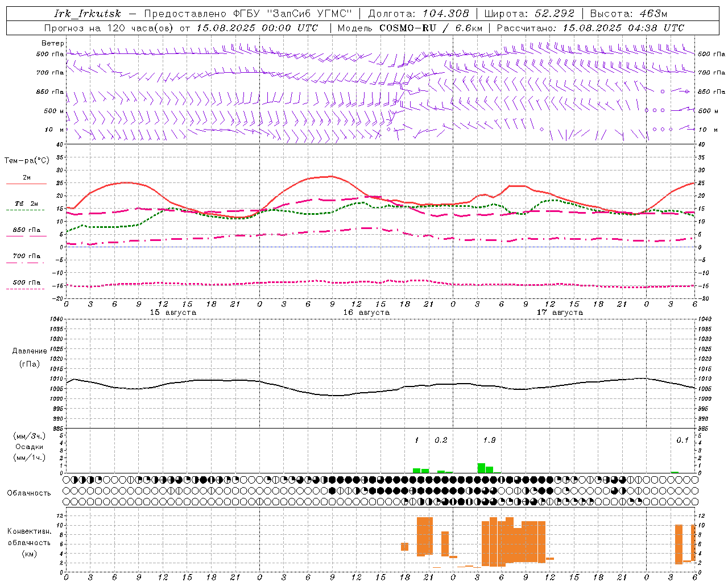Viewport: 728px width, 582px height.
Task: Select the model name "COSMO-RU / 6.6км"
Action: [431, 28]
